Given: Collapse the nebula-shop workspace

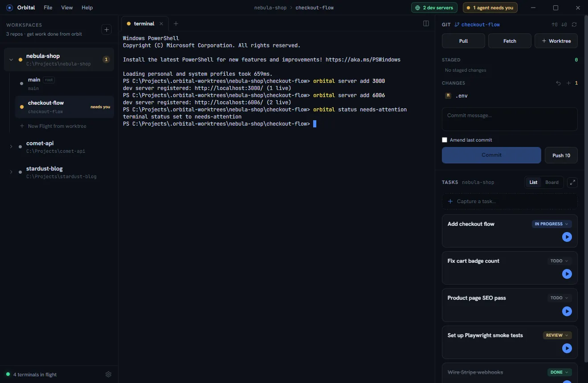Looking at the screenshot, I should click(x=11, y=60).
